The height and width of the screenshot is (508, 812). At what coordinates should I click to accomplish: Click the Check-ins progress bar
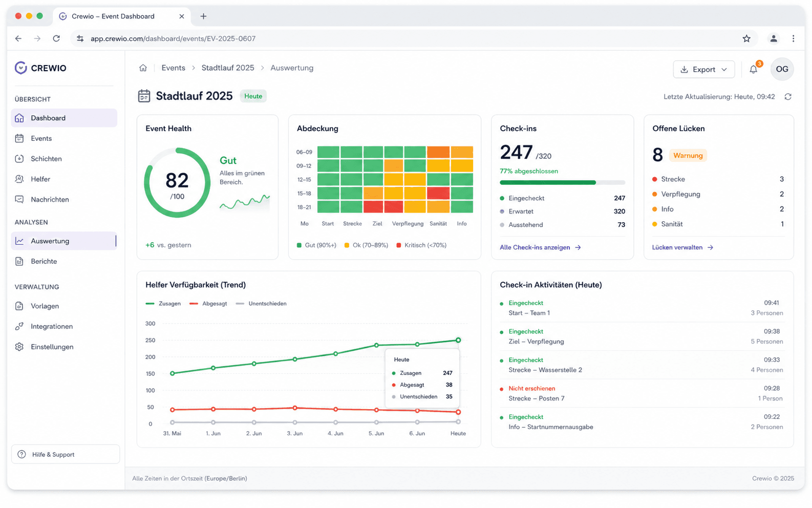pyautogui.click(x=562, y=182)
